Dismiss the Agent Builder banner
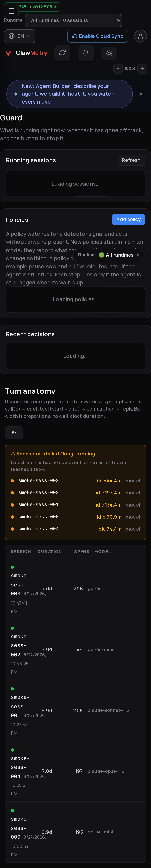Screen dimensions: 151x868 pos(141,94)
